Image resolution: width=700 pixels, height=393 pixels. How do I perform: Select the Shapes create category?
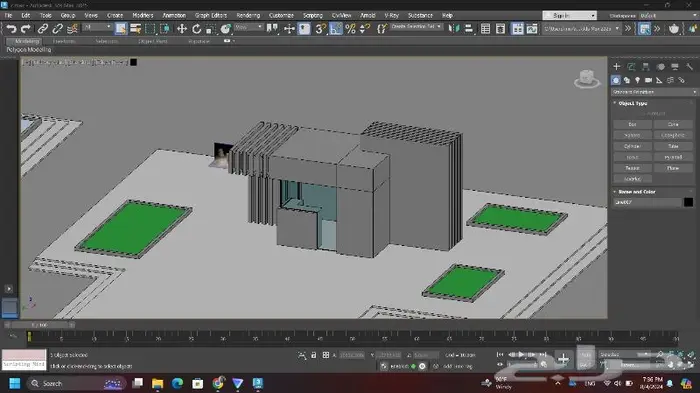click(x=627, y=80)
